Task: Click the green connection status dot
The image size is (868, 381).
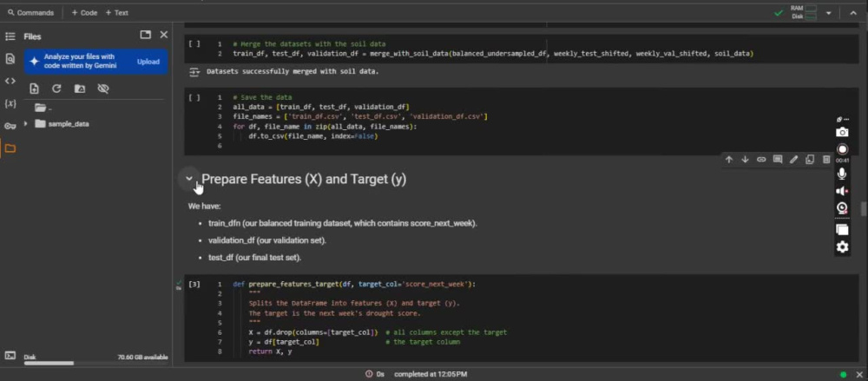Action: 843,374
